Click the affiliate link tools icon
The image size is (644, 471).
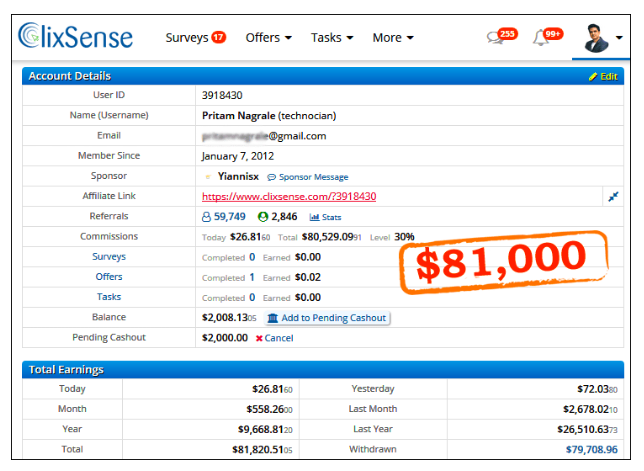613,196
